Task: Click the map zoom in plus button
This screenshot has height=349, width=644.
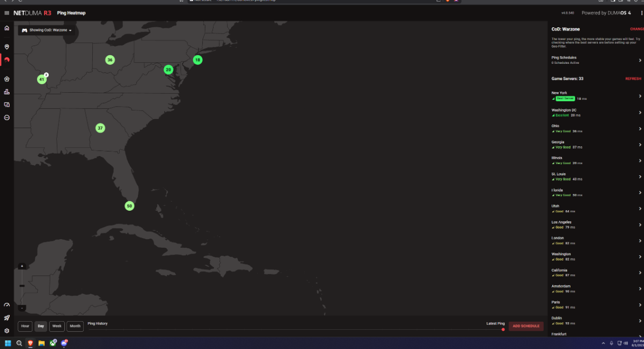Action: (22, 266)
